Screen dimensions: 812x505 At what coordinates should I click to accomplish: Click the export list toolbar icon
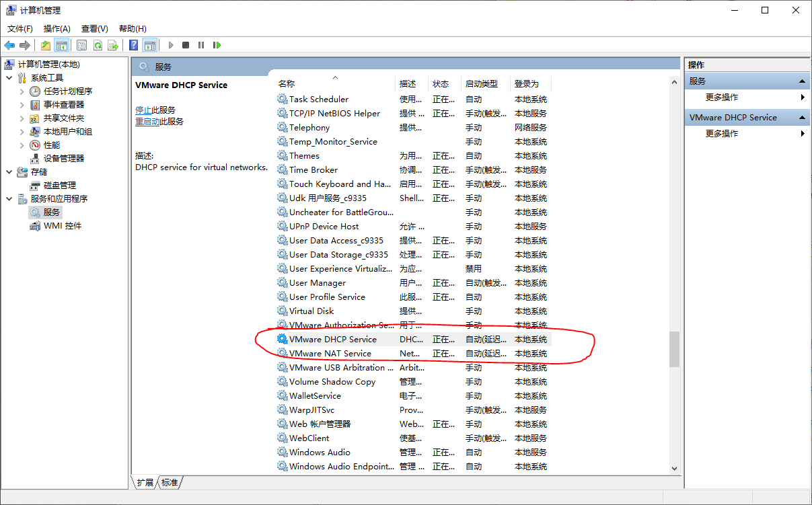coord(112,45)
